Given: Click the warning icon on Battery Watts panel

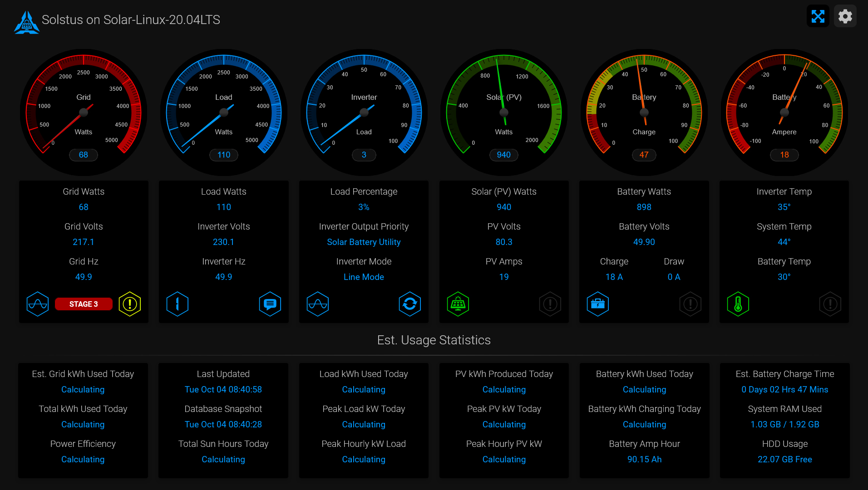Looking at the screenshot, I should 690,304.
